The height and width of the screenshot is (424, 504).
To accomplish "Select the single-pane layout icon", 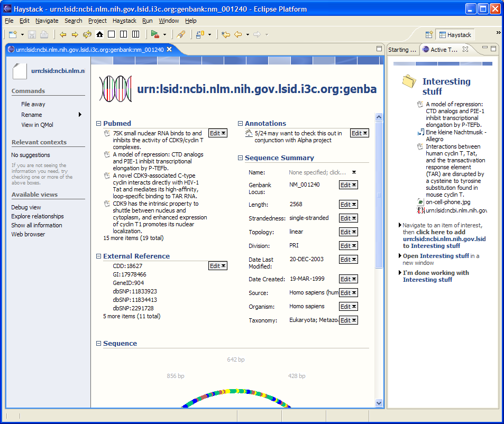I will point(111,34).
